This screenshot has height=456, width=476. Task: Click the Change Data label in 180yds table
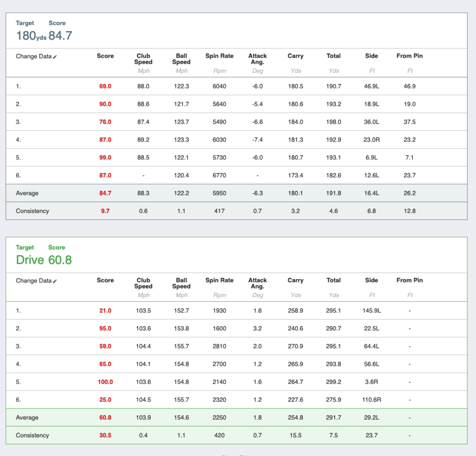coord(33,56)
